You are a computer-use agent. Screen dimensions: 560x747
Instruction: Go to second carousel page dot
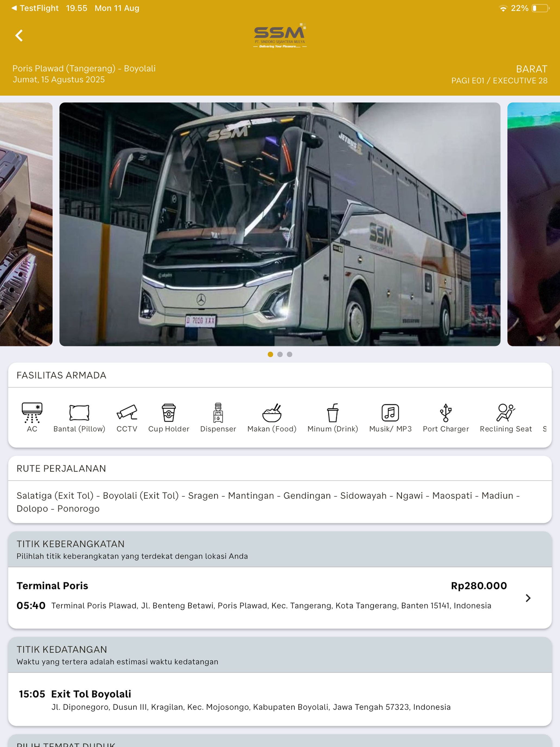280,354
